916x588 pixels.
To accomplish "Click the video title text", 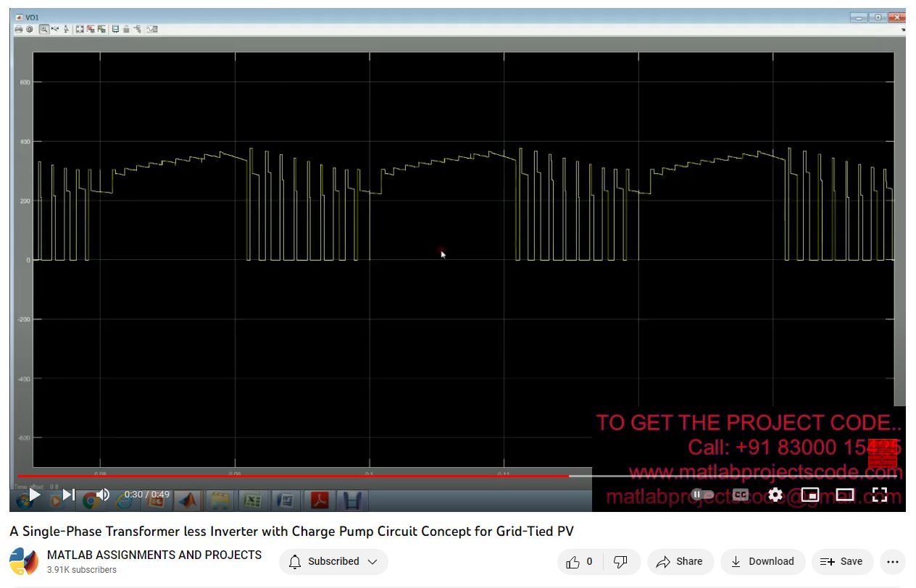I will 291,532.
